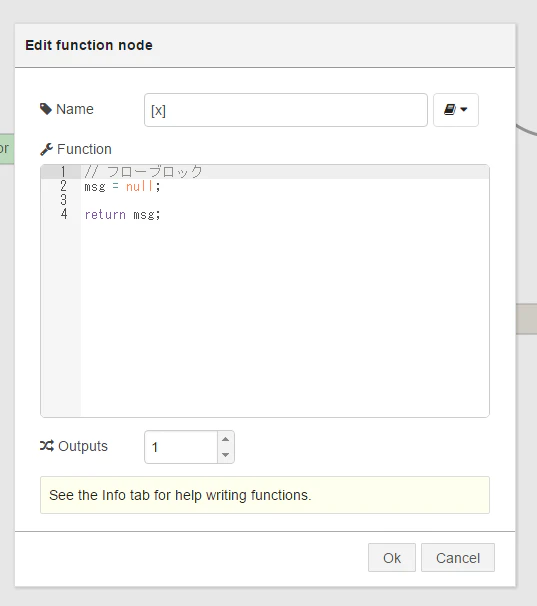Screen dimensions: 537x606
Task: Click the empty area of the code editor
Action: pyautogui.click(x=285, y=317)
